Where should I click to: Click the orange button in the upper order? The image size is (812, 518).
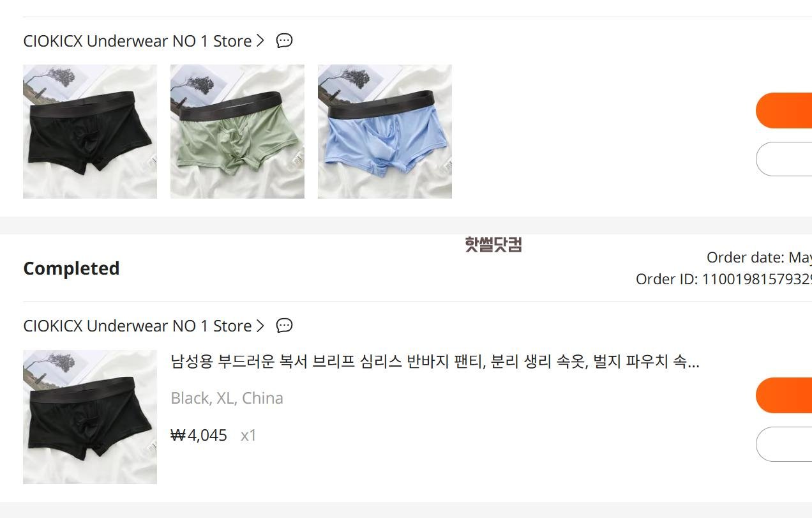pyautogui.click(x=784, y=110)
